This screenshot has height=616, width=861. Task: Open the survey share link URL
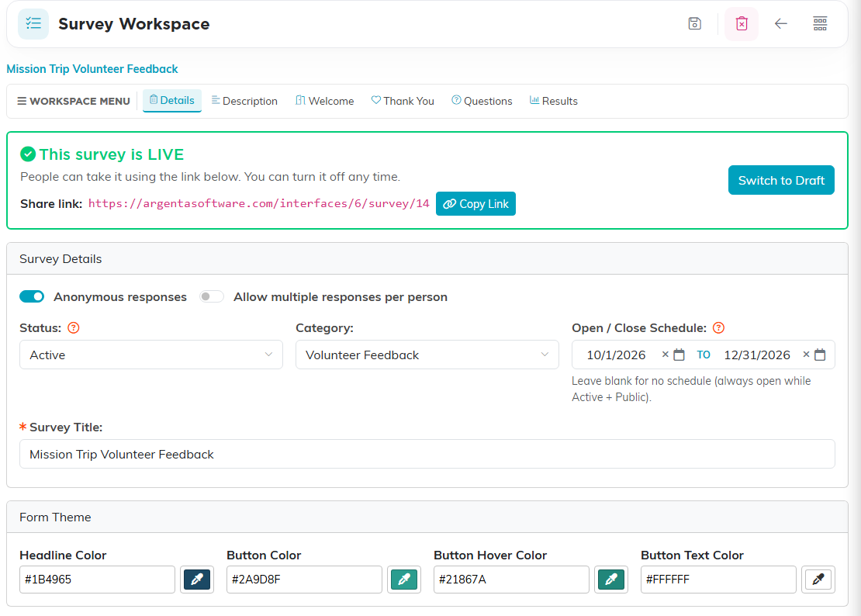click(258, 204)
